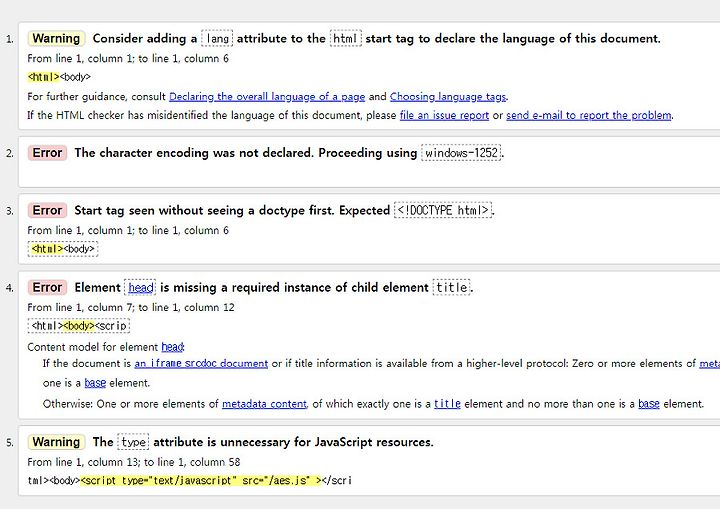The image size is (720, 509).
Task: Open 'an iframe srcdoc document' link
Action: click(x=201, y=363)
